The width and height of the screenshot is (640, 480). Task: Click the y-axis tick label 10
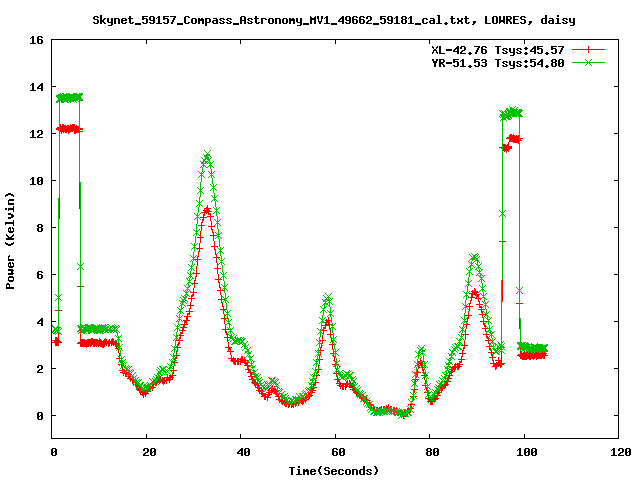pos(36,181)
